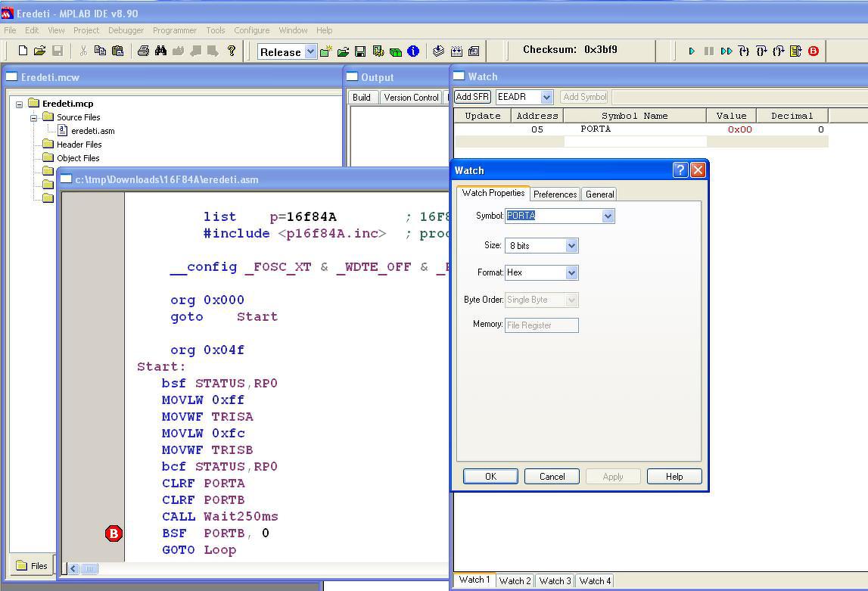Open the Programmer menu

point(174,30)
